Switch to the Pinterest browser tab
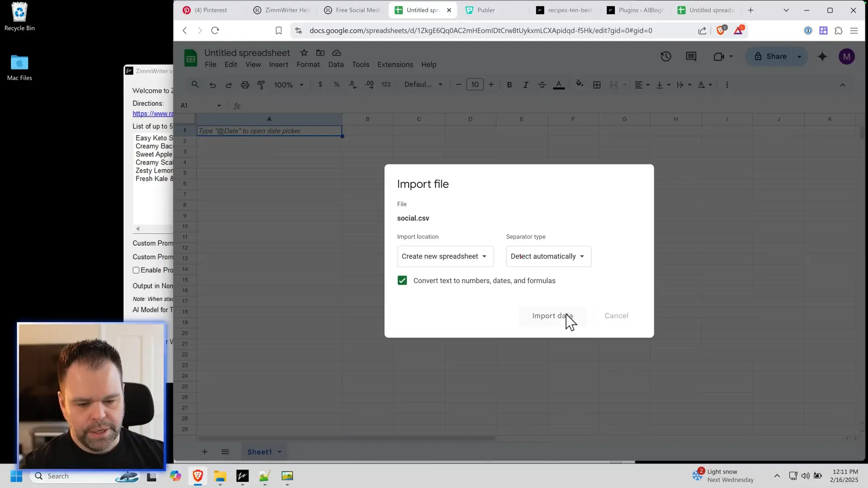 [211, 10]
